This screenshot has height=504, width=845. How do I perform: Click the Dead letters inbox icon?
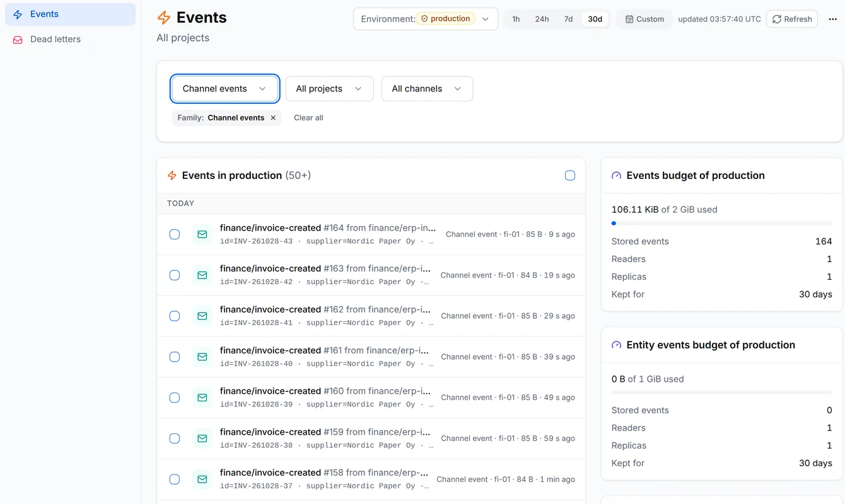pyautogui.click(x=18, y=39)
